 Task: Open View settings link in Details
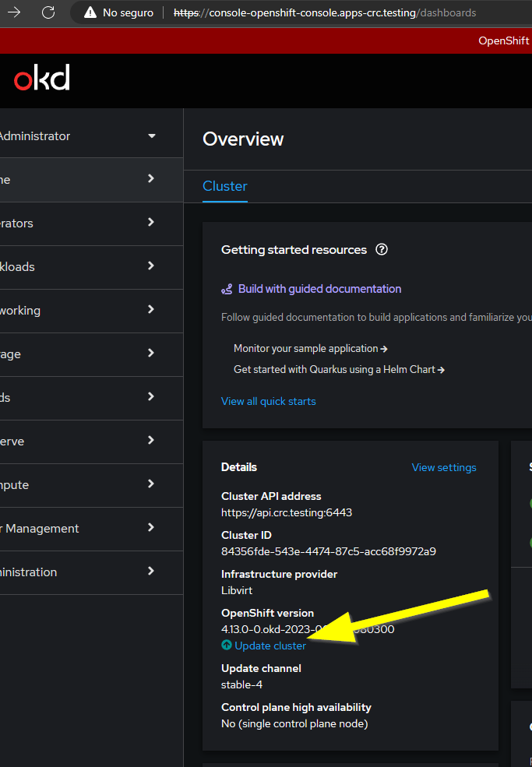444,468
